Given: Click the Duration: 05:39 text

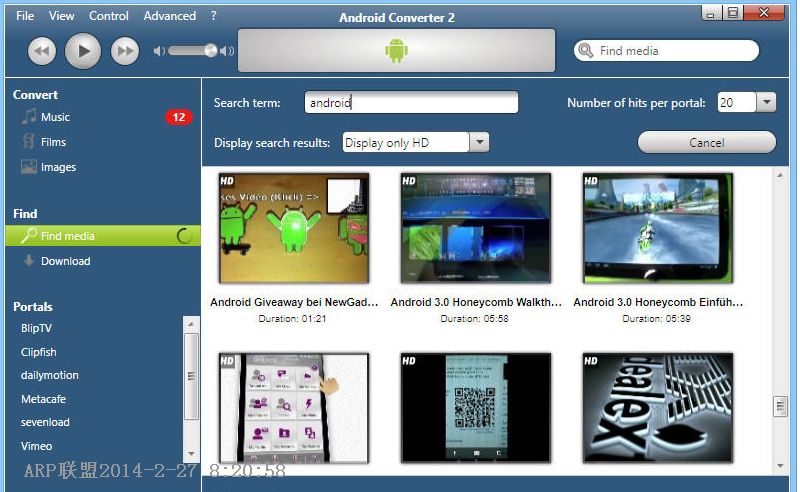Looking at the screenshot, I should [x=656, y=319].
